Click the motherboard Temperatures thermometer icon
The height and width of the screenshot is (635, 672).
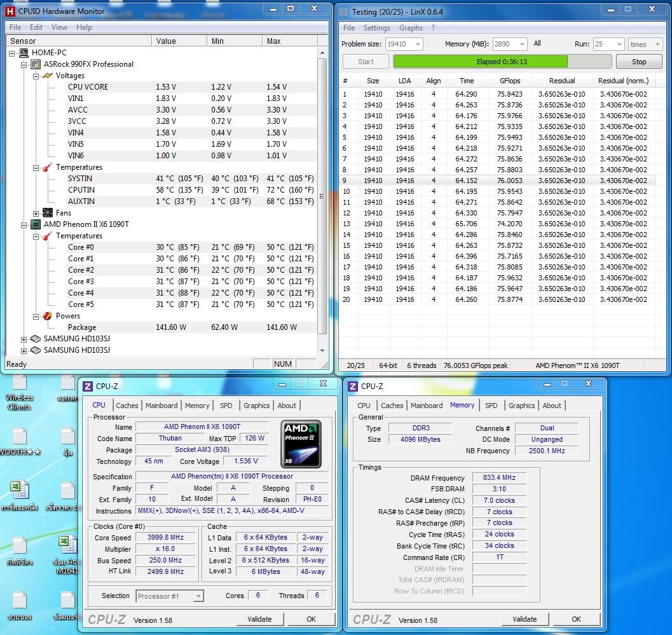[x=48, y=167]
